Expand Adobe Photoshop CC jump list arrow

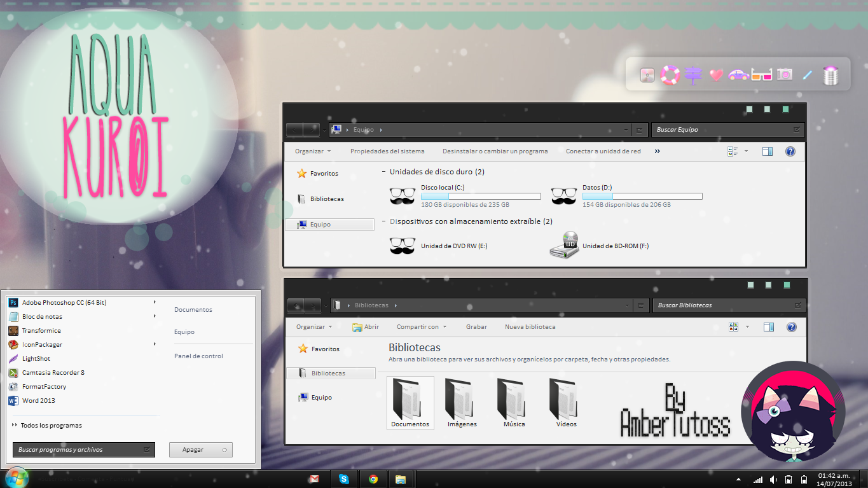point(155,302)
